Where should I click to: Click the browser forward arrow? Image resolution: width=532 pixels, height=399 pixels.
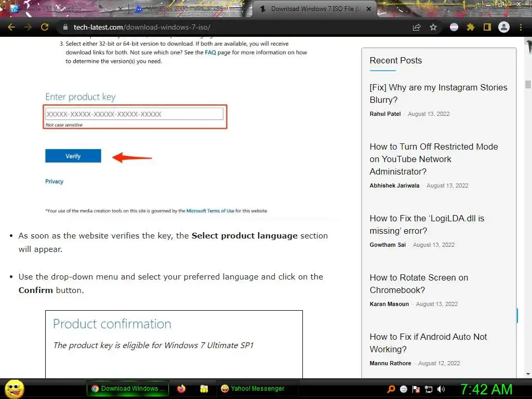point(28,27)
